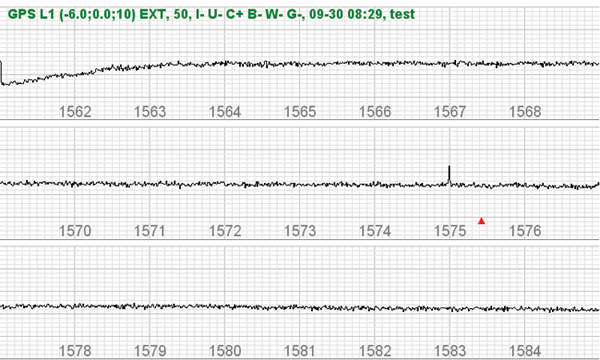Select time label 1565
This screenshot has height=360, width=600.
300,112
